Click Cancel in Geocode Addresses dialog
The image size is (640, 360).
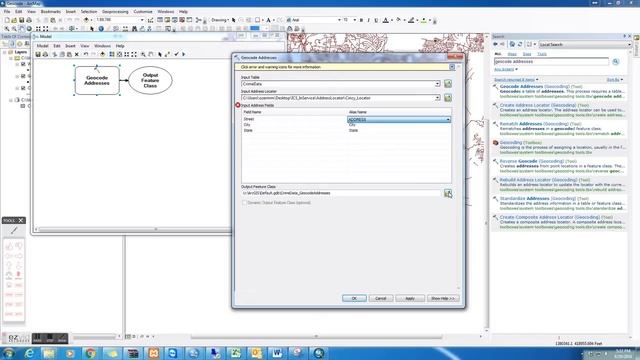(x=380, y=298)
